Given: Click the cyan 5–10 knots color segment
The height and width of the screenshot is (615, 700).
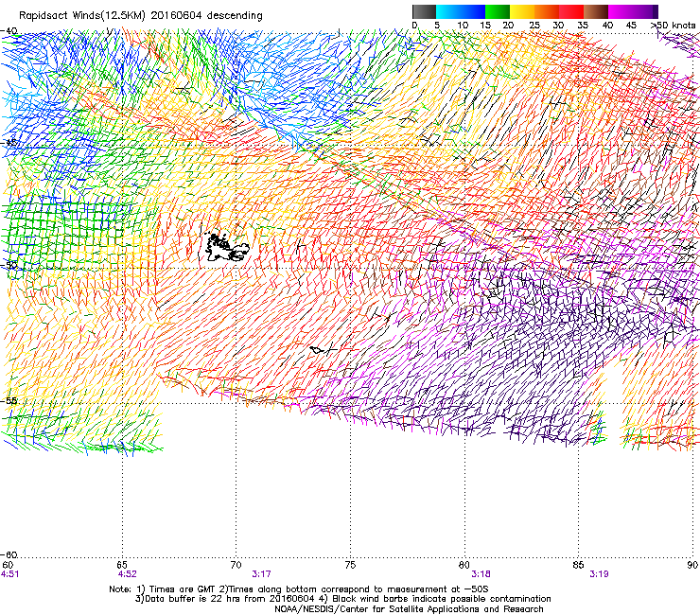Looking at the screenshot, I should click(x=448, y=11).
